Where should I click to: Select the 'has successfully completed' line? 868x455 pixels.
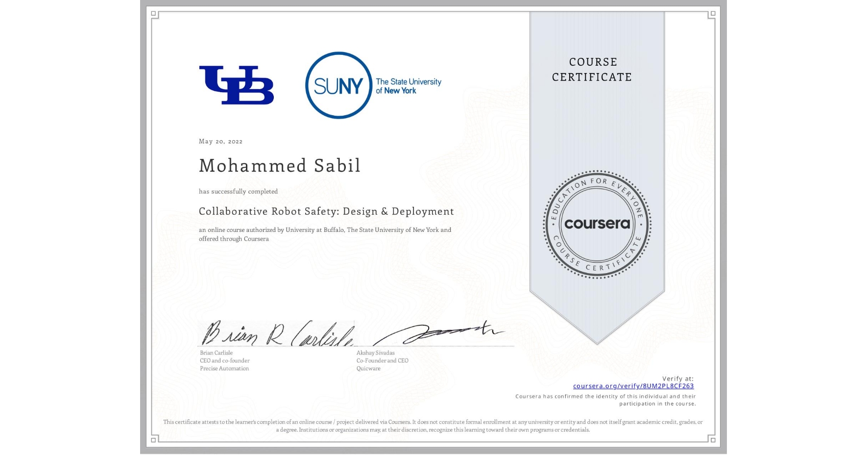point(238,191)
